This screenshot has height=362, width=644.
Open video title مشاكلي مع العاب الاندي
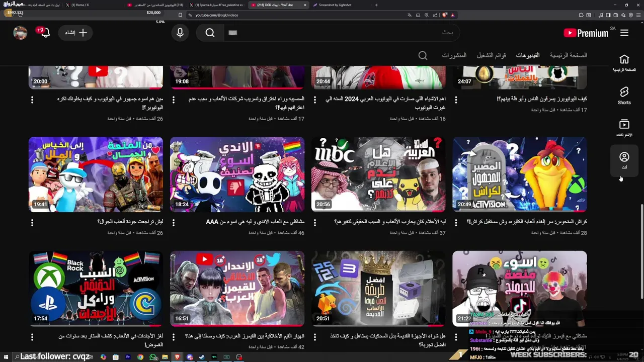pyautogui.click(x=255, y=222)
